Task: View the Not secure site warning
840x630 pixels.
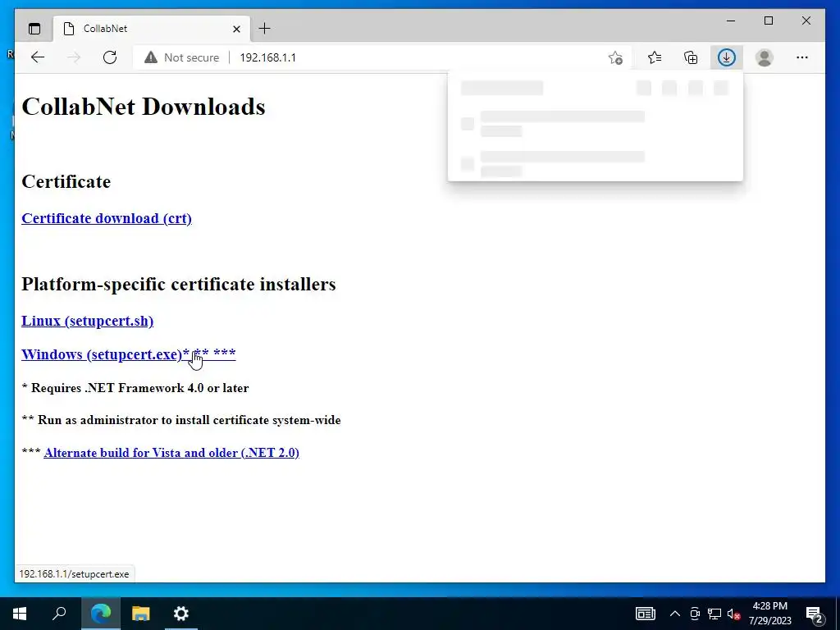Action: coord(182,57)
